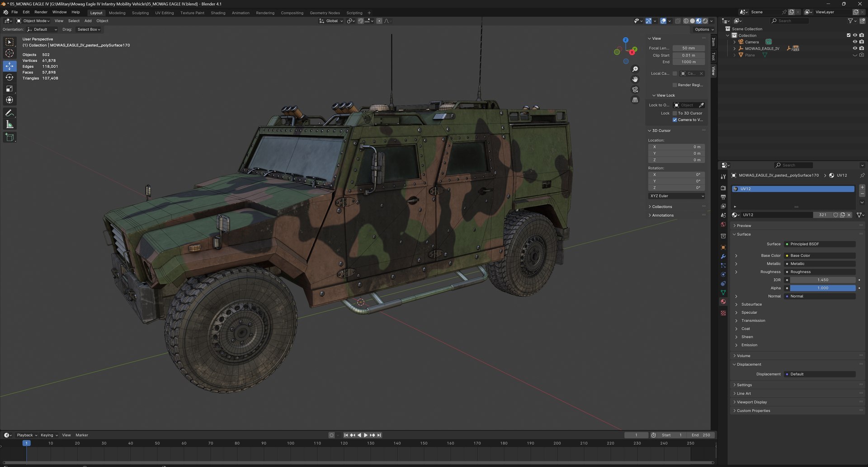Select the Cursor tool in viewport toolbar
Image resolution: width=868 pixels, height=467 pixels.
pos(9,53)
